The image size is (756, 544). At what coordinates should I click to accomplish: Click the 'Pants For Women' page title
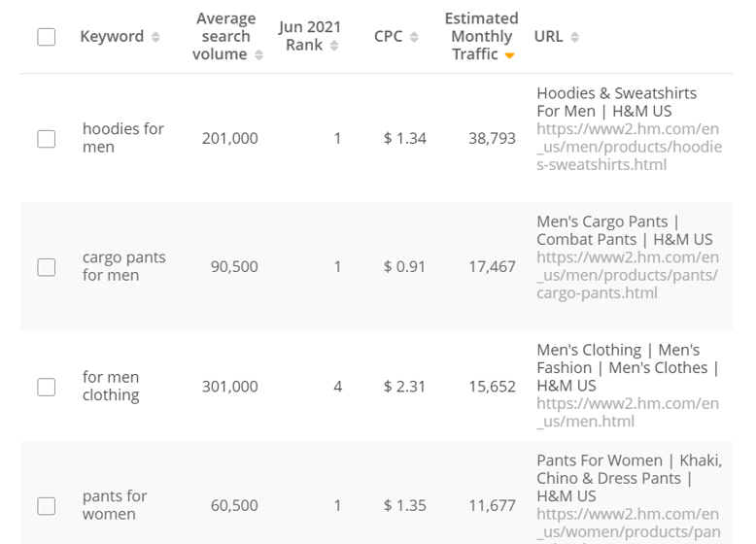pyautogui.click(x=630, y=478)
